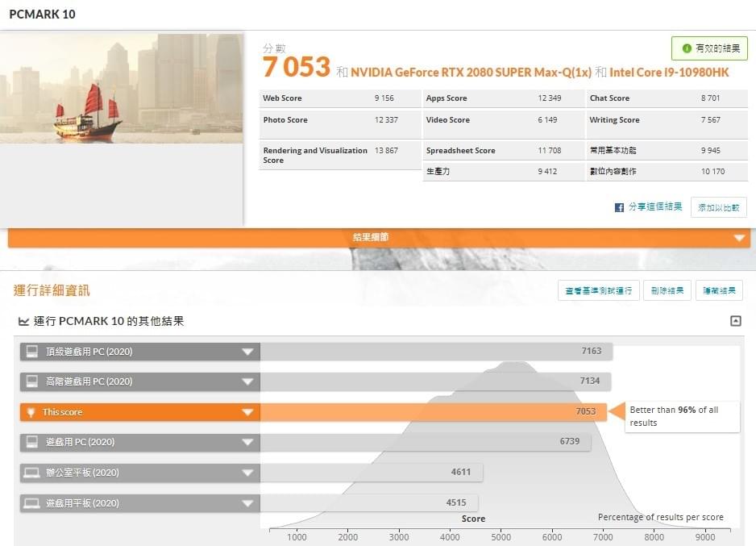Click desktop icon in 頂級遊戲用 PC (2020) row
The width and height of the screenshot is (756, 546).
pos(31,351)
